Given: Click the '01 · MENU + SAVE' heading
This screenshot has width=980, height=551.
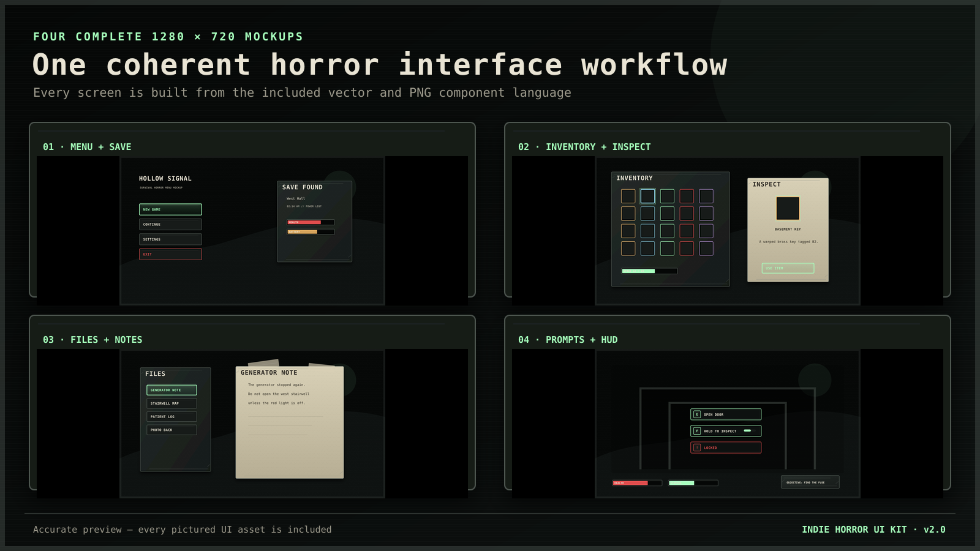Looking at the screenshot, I should point(87,147).
